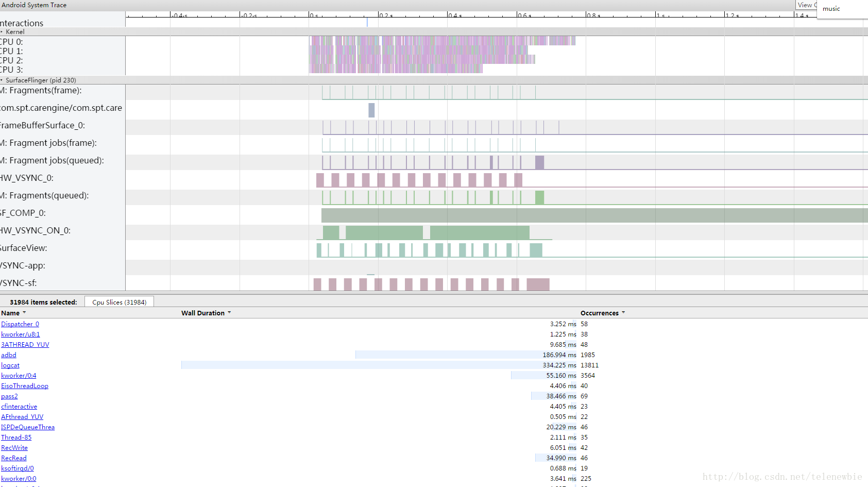The image size is (868, 487).
Task: Select the CPU 0 track label
Action: [x=11, y=42]
